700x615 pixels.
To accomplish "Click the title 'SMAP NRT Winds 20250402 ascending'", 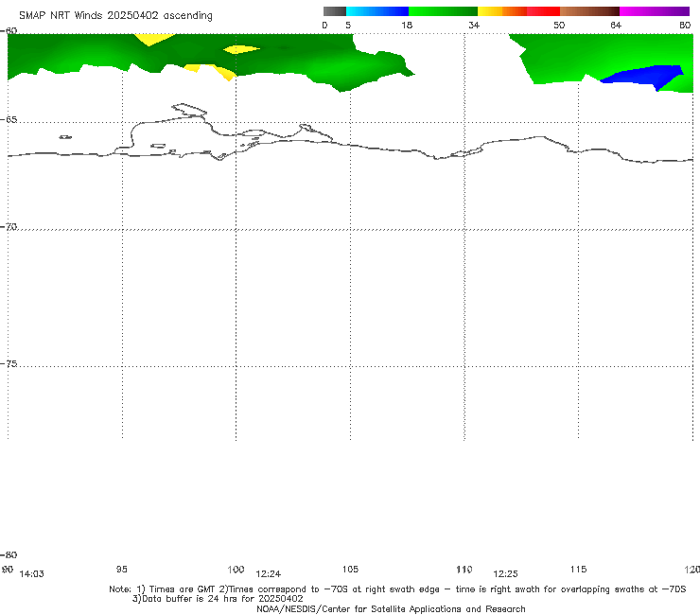I will pos(115,15).
